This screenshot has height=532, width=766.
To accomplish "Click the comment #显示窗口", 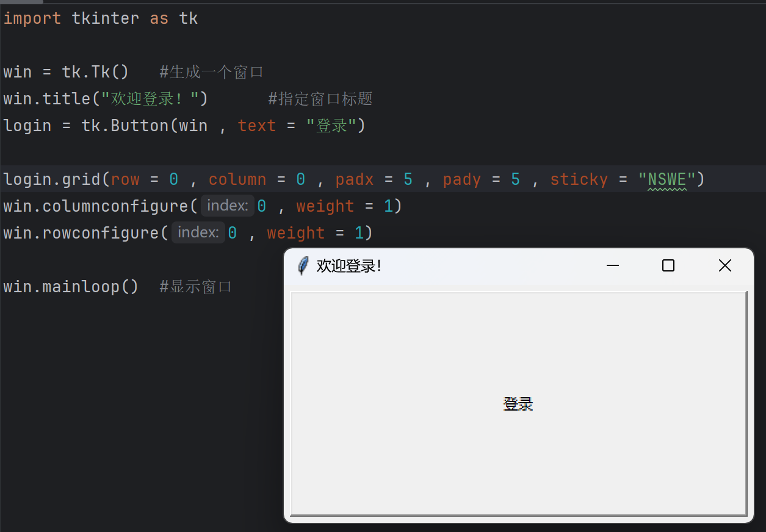I will pos(196,287).
